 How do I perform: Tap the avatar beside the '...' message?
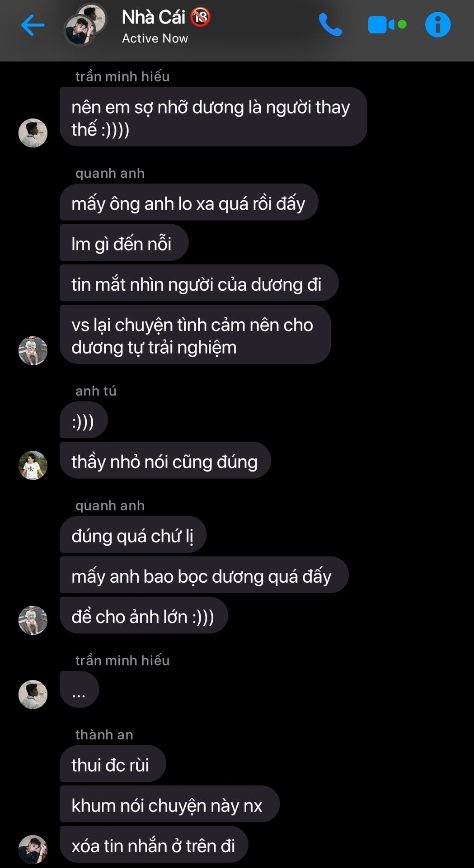tap(33, 694)
